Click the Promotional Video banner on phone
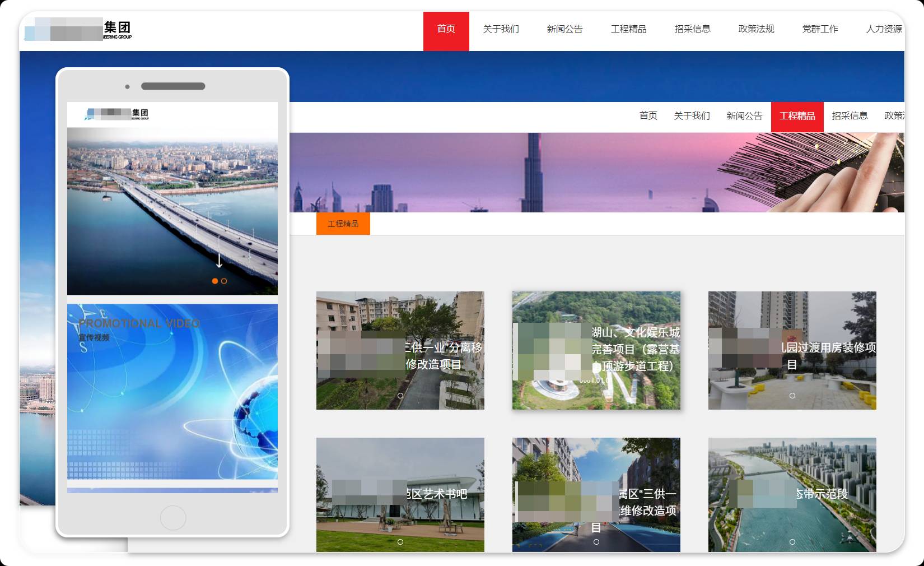This screenshot has width=924, height=566. (x=172, y=392)
